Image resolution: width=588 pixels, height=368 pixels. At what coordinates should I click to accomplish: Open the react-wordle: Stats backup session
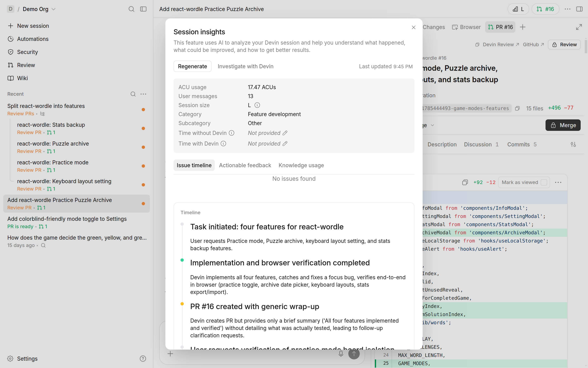click(x=81, y=128)
